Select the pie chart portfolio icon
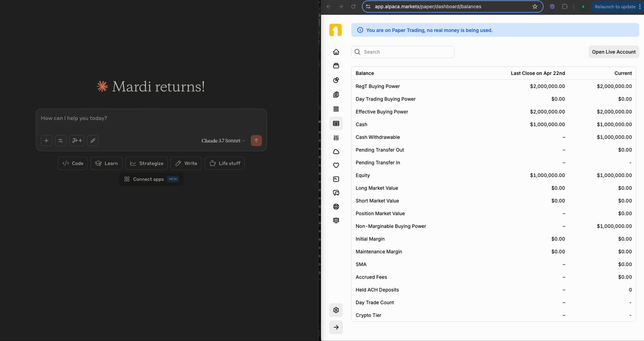Screen dimensions: 644x341 (x=336, y=80)
